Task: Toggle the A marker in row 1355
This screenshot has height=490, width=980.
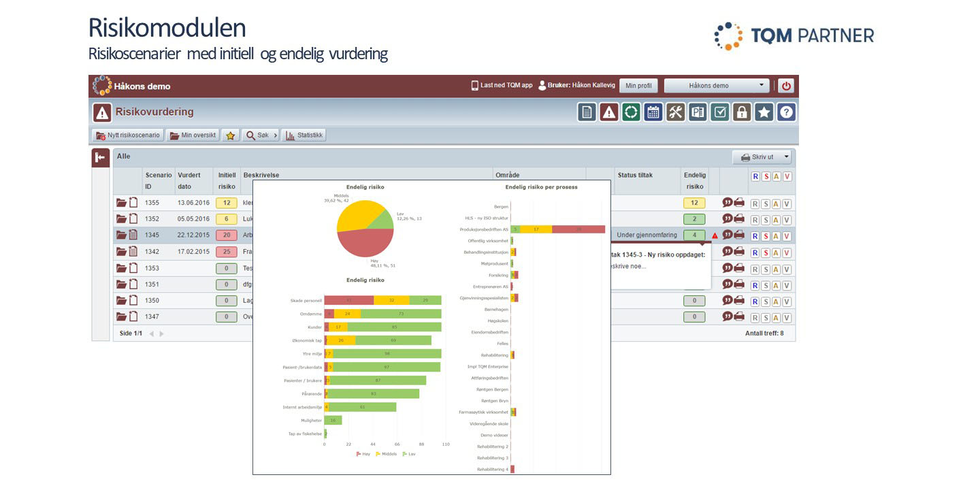Action: [777, 203]
